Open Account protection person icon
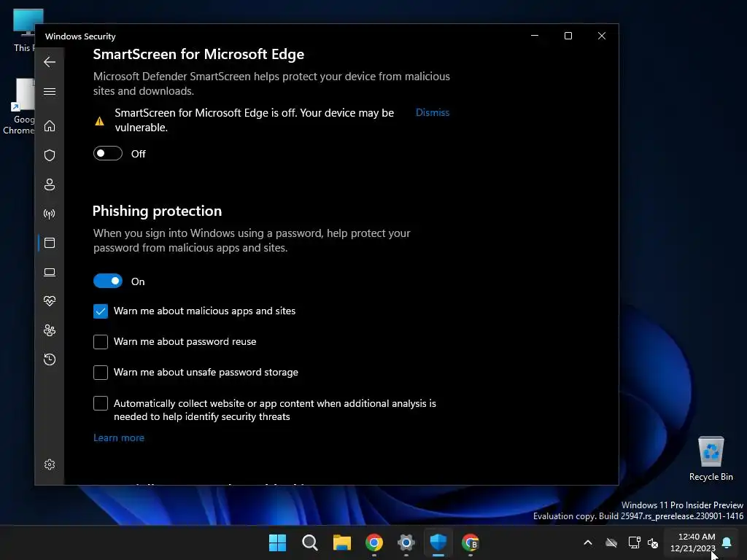Screen dimensions: 747x560 pos(50,184)
